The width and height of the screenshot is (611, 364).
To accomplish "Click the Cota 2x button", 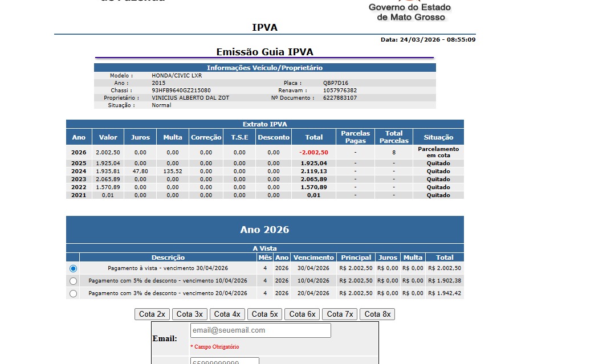I will [152, 314].
